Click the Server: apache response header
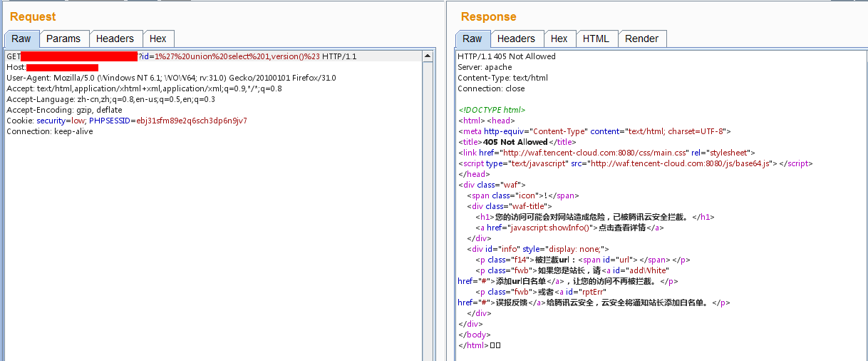This screenshot has height=361, width=868. pos(485,67)
